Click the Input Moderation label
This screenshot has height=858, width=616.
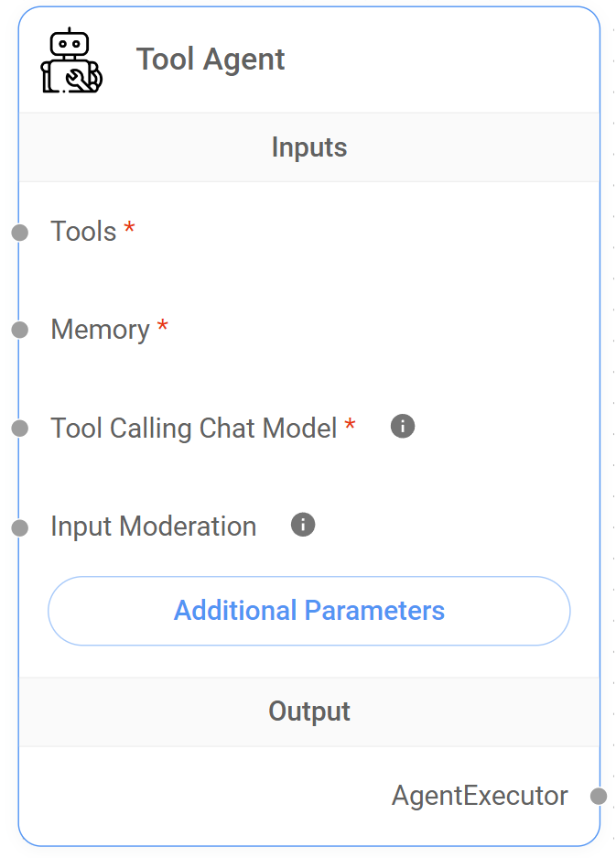[153, 525]
